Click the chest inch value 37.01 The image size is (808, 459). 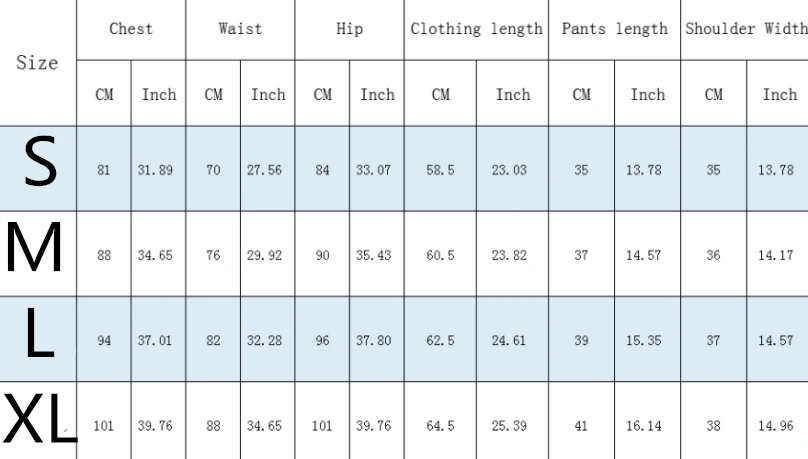click(155, 341)
